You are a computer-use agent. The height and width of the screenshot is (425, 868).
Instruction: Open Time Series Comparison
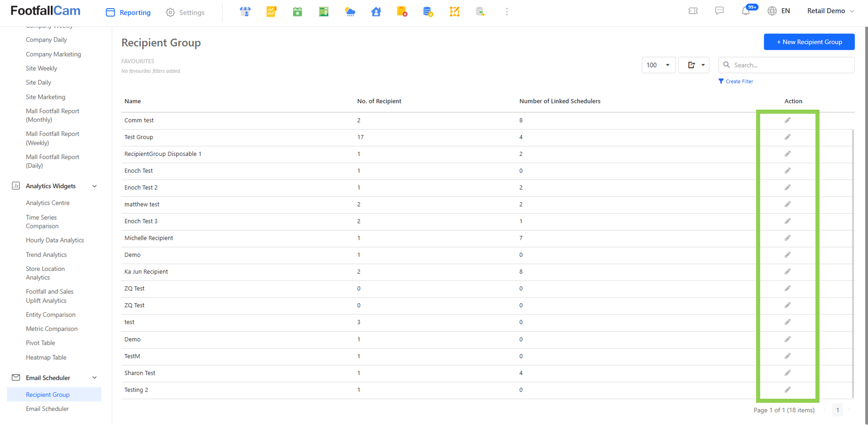click(42, 222)
